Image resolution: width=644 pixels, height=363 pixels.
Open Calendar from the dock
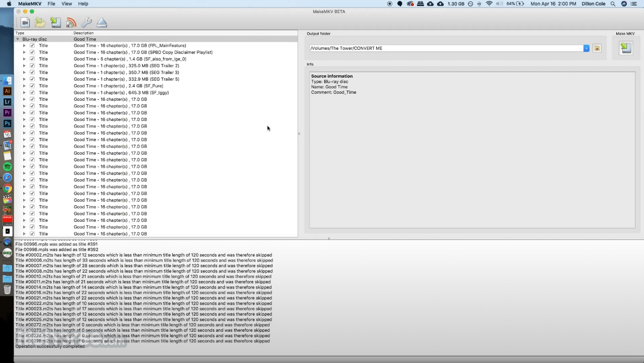[8, 135]
